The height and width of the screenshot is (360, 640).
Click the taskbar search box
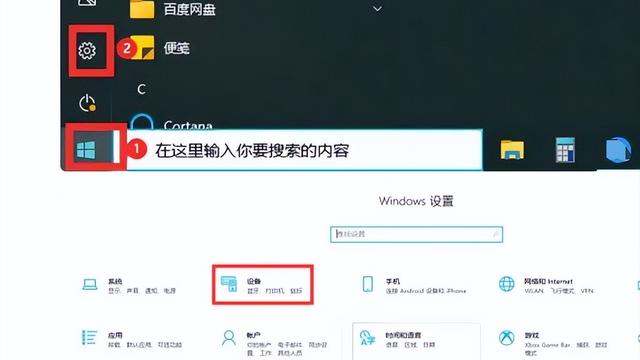click(x=304, y=150)
